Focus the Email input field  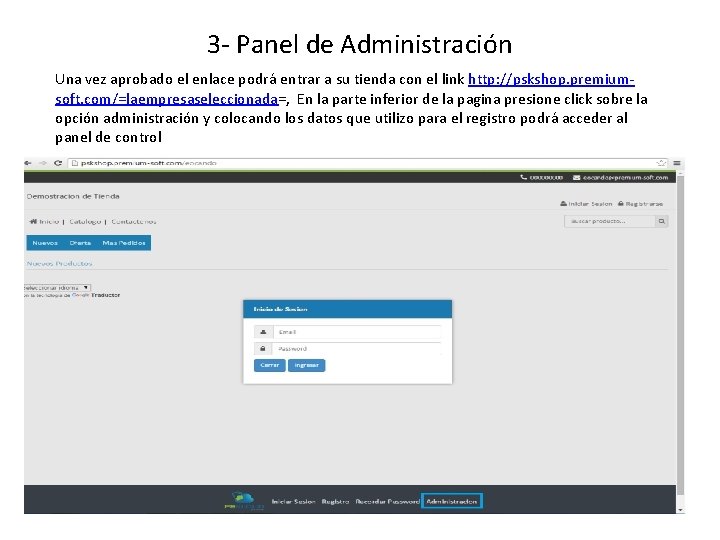tap(357, 332)
